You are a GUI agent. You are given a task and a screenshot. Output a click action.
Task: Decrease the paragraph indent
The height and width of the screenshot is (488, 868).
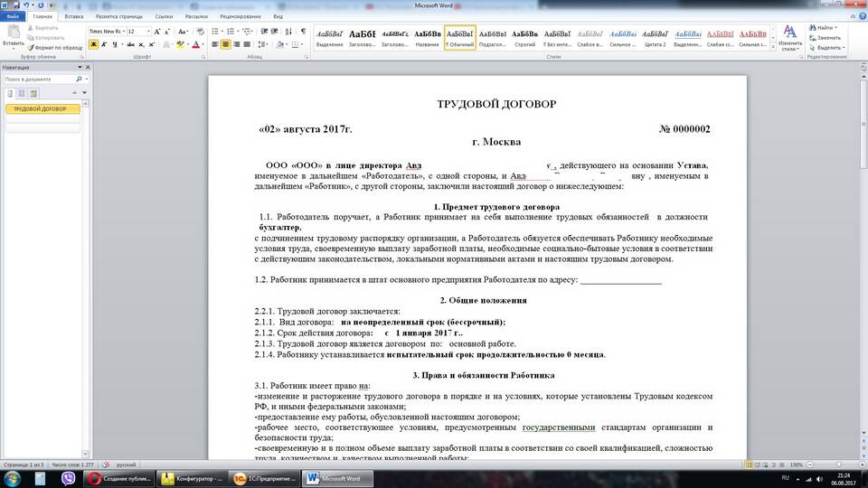pyautogui.click(x=264, y=32)
